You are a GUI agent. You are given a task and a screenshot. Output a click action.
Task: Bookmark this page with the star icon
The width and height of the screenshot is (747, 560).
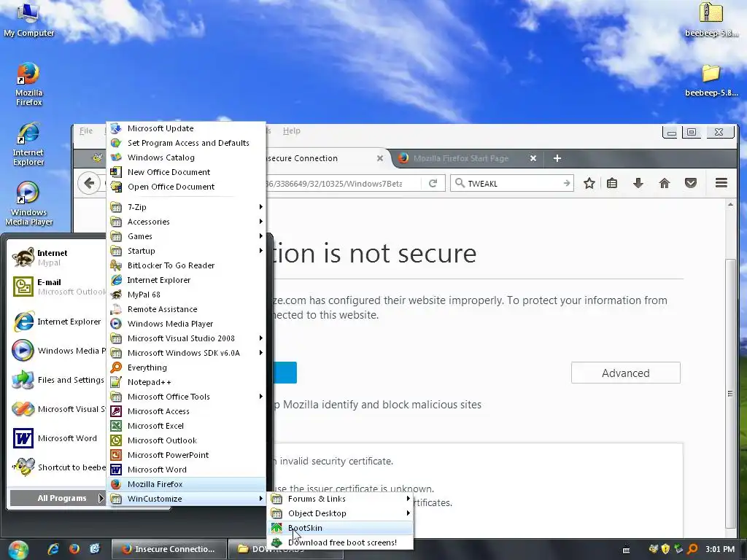pos(589,183)
